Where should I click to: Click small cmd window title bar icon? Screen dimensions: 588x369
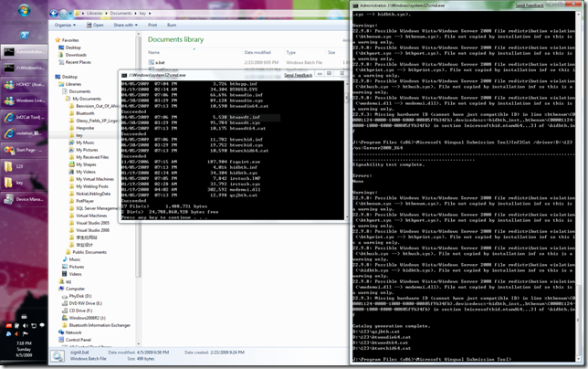pyautogui.click(x=124, y=76)
